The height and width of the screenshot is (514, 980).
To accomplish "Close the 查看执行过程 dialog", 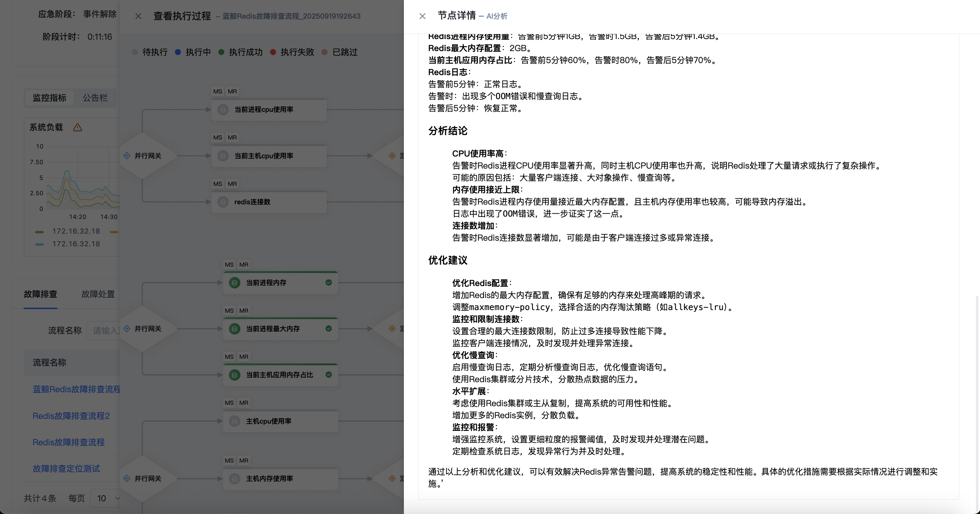I will [x=138, y=16].
